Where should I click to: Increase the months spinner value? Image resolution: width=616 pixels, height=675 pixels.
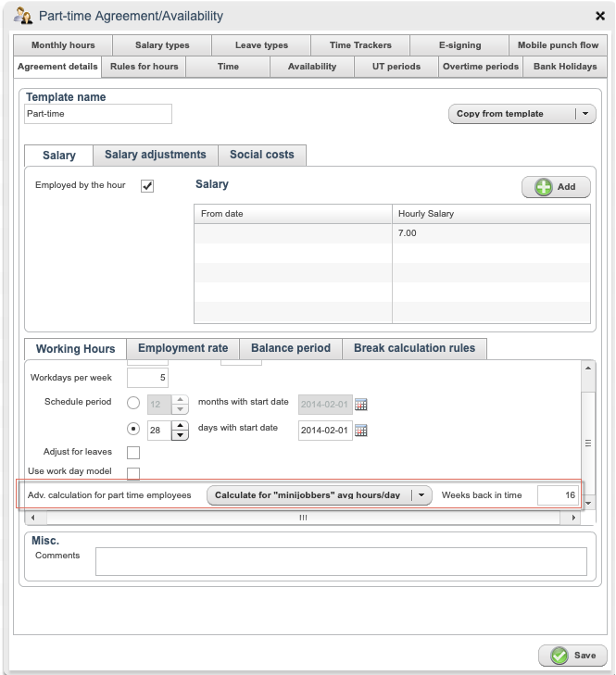click(180, 399)
